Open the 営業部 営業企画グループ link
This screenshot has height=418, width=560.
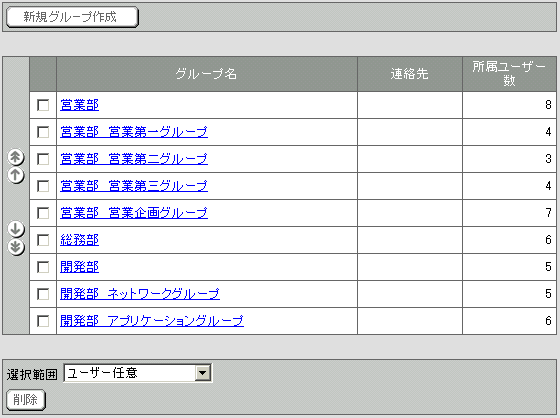[134, 213]
